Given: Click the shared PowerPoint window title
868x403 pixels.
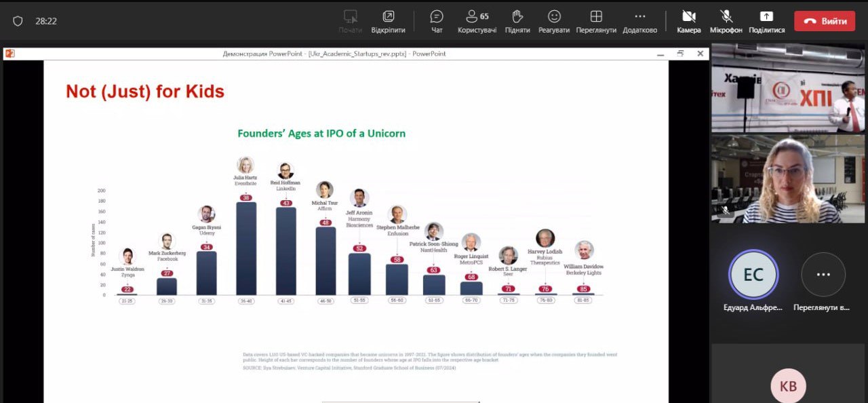Looking at the screenshot, I should [334, 54].
